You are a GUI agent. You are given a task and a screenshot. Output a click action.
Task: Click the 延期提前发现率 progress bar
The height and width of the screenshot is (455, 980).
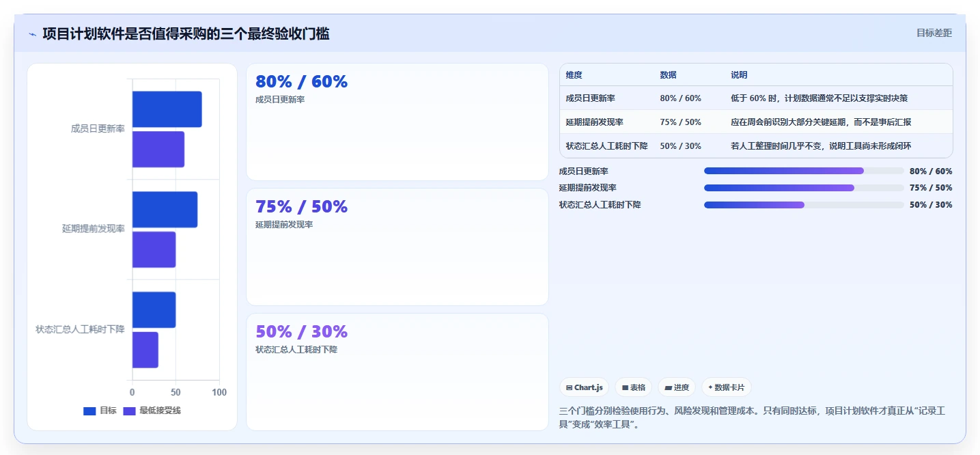pyautogui.click(x=804, y=188)
